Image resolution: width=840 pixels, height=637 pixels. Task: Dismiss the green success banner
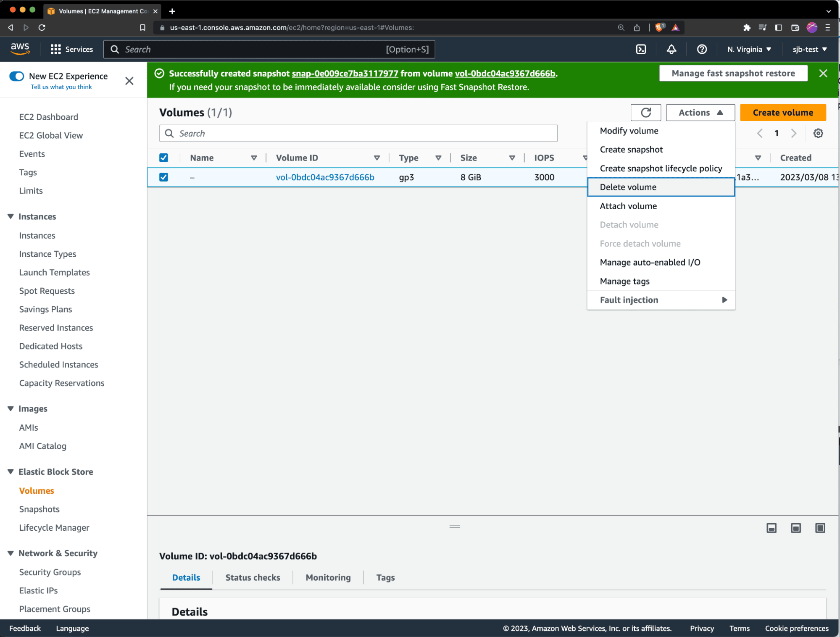click(x=823, y=74)
